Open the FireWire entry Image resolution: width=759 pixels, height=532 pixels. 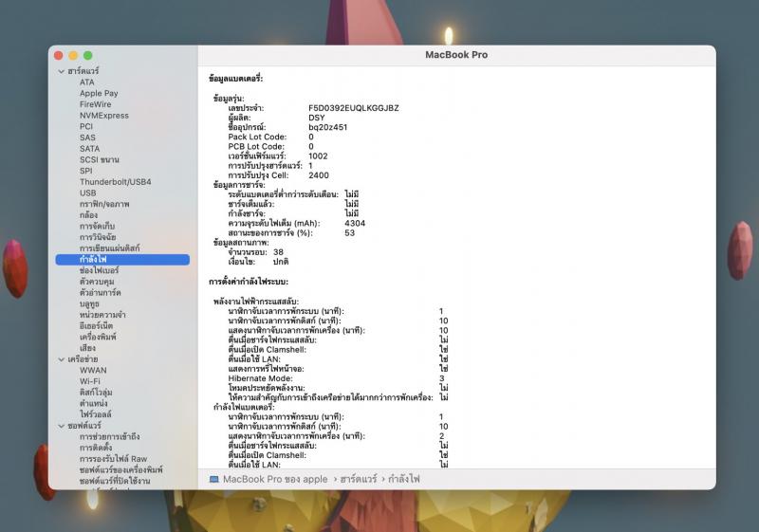click(x=96, y=104)
